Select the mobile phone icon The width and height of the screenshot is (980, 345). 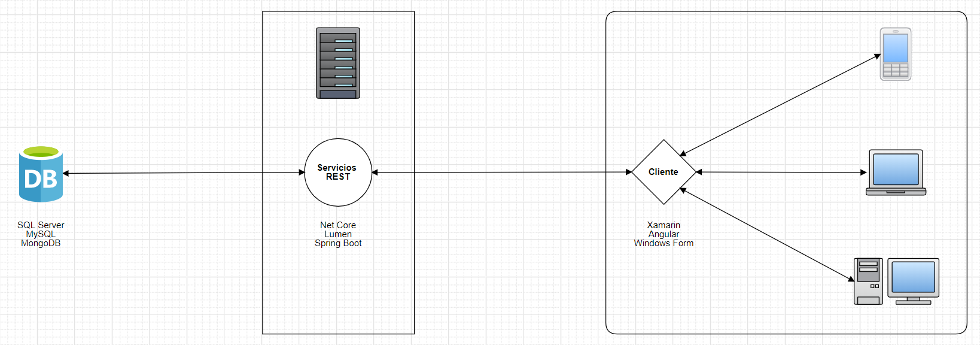[895, 54]
